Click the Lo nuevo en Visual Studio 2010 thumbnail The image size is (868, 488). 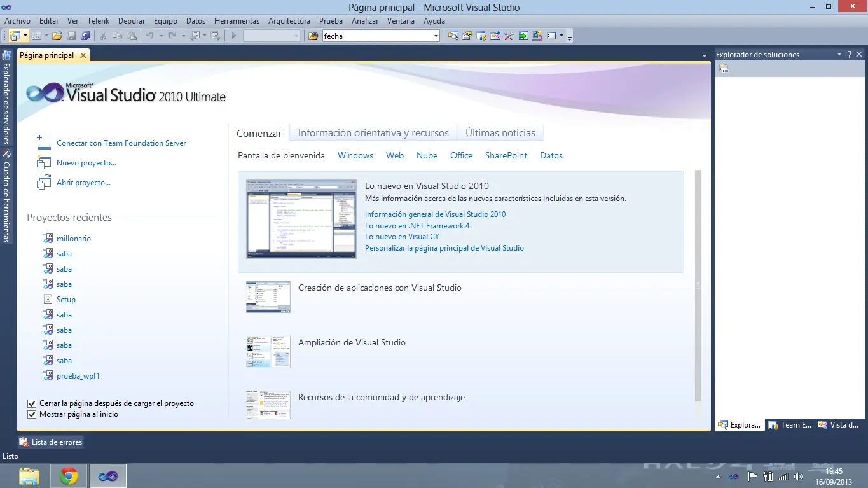click(x=301, y=219)
